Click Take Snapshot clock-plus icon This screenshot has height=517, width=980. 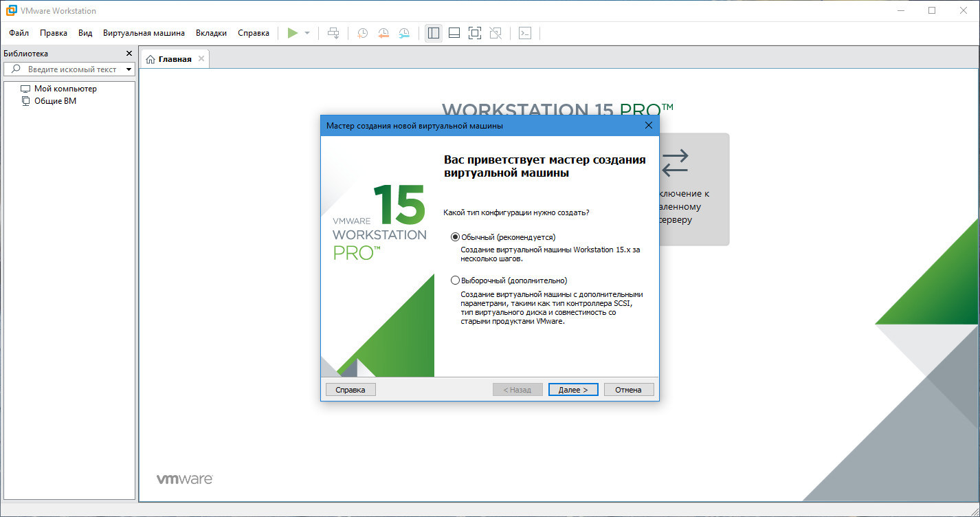[x=362, y=33]
